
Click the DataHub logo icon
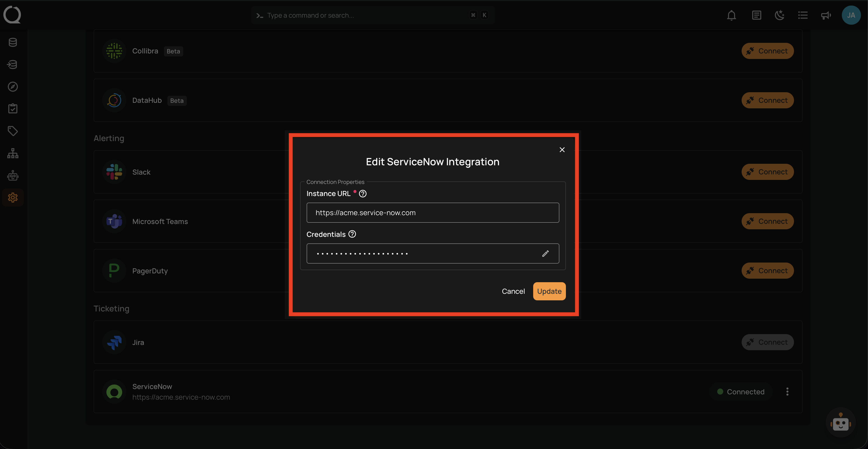[x=114, y=100]
